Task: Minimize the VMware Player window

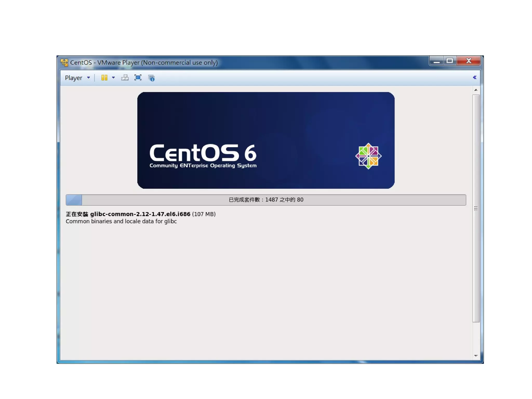Action: (436, 61)
